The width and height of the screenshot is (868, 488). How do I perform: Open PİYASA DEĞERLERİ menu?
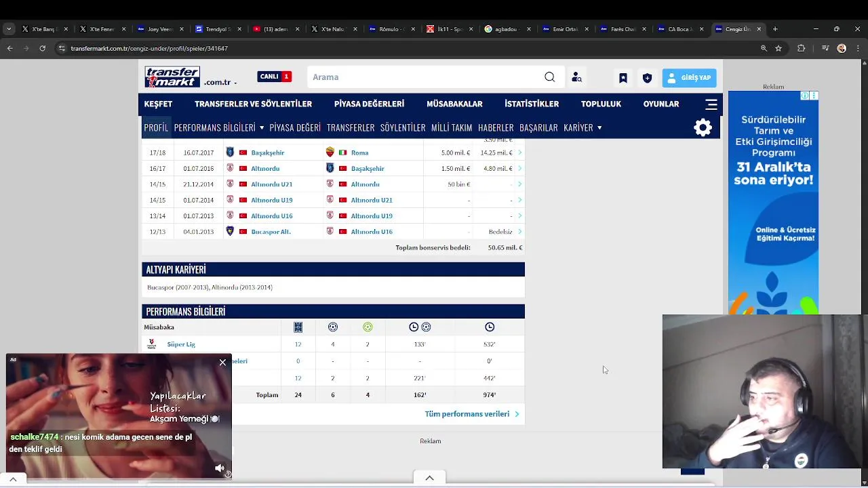[x=369, y=104]
